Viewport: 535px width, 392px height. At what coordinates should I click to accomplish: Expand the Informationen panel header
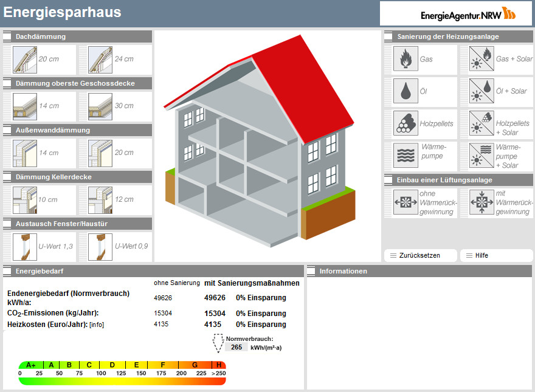[312, 271]
